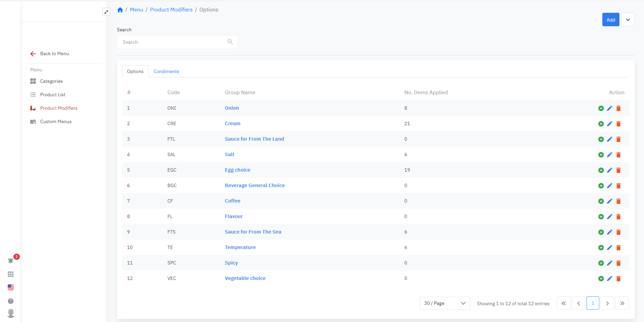Viewport: 644px width, 322px height.
Task: Click the home icon in breadcrumb
Action: [120, 10]
